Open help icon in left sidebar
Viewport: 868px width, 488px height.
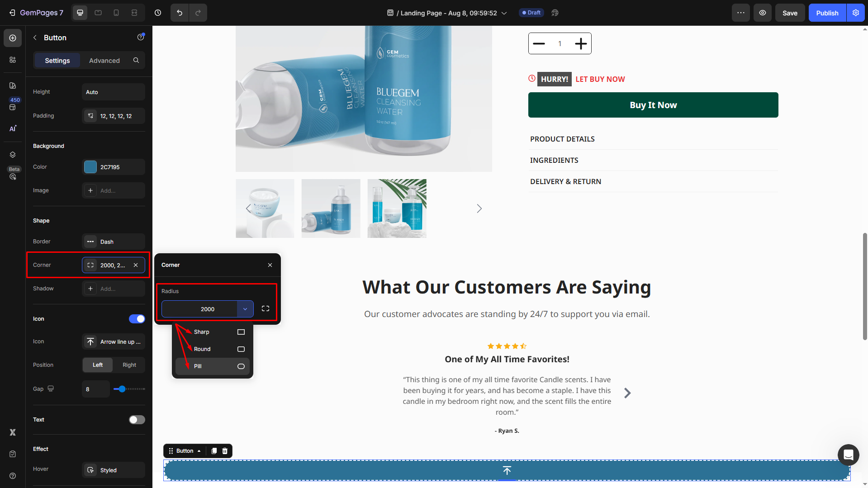(13, 476)
